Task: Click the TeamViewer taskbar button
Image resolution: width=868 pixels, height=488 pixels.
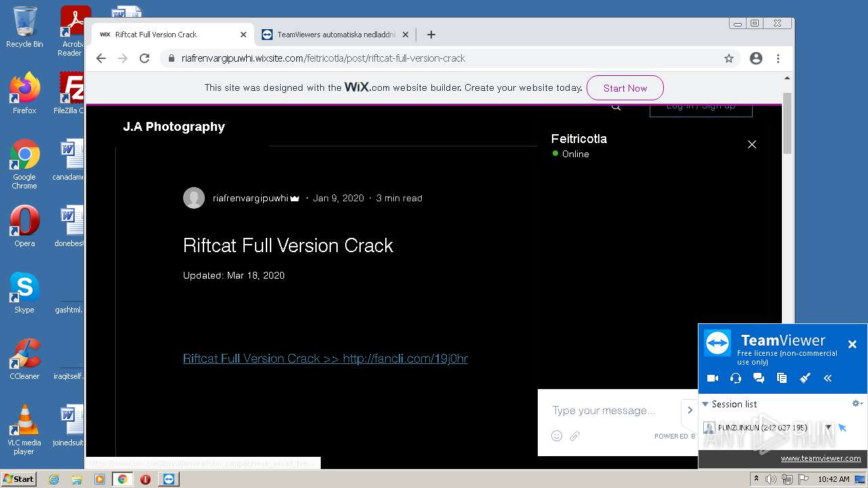Action: [x=168, y=479]
